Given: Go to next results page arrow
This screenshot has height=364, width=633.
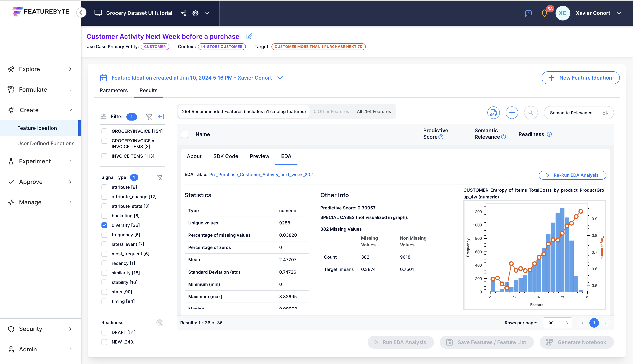Looking at the screenshot, I should (x=606, y=323).
